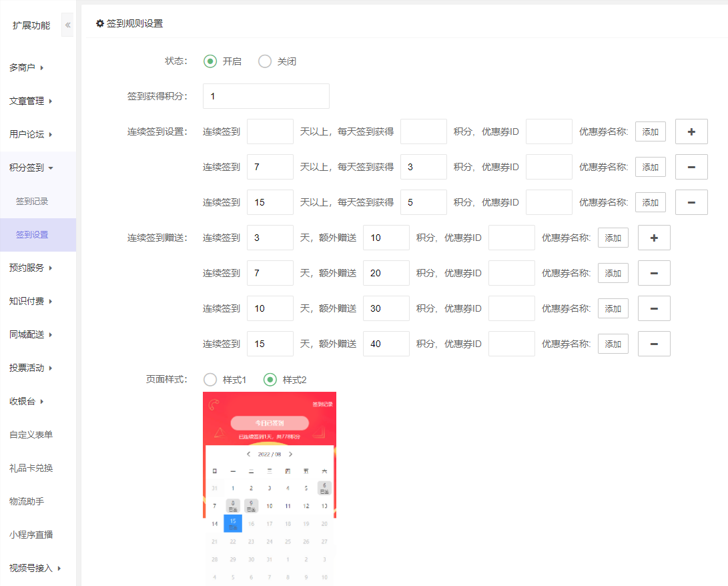728x586 pixels.
Task: Go to previous month in calendar preview
Action: [249, 455]
